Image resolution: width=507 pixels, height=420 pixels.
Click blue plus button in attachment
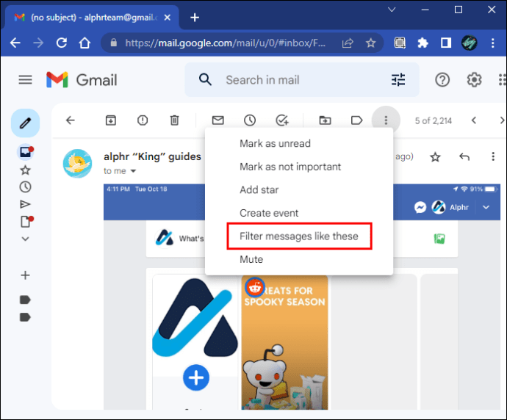[196, 377]
